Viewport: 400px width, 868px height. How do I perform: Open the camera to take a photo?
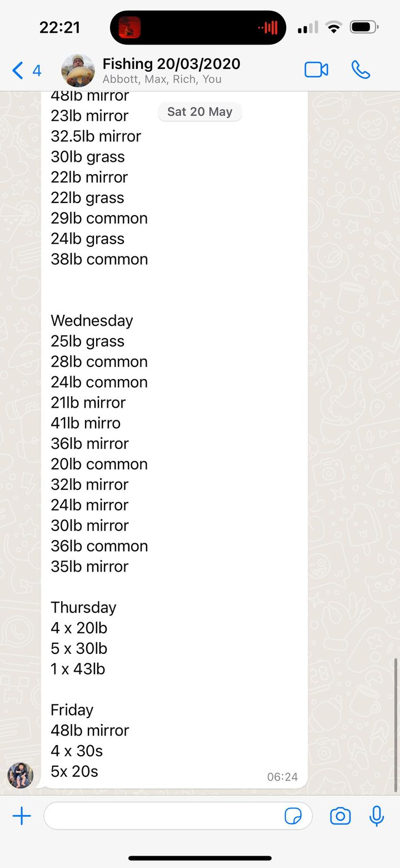click(x=340, y=816)
